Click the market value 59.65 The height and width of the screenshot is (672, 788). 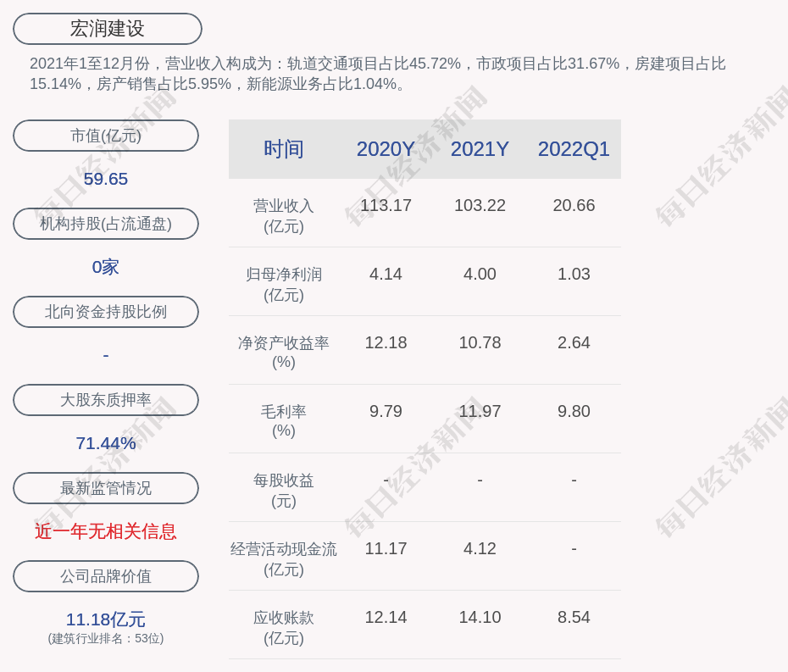coord(106,179)
